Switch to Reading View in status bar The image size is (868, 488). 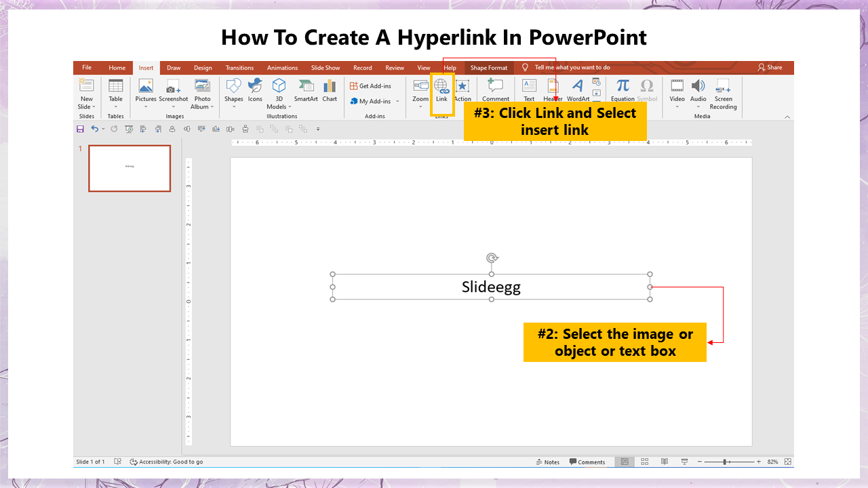click(665, 462)
